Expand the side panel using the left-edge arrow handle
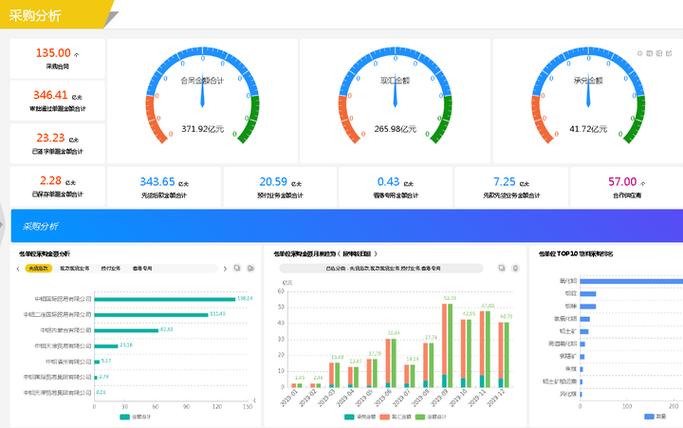The width and height of the screenshot is (683, 428). (x=2, y=225)
